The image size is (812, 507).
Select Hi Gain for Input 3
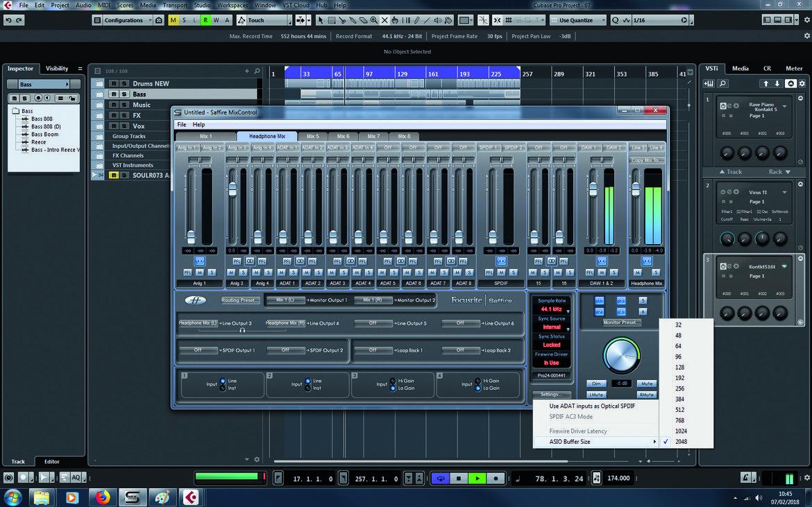pyautogui.click(x=393, y=381)
